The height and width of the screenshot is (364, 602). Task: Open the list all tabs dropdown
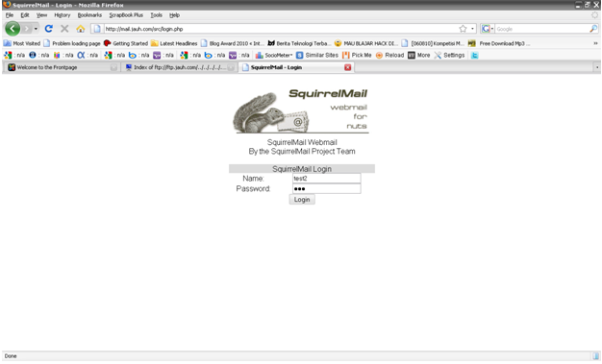(x=597, y=67)
